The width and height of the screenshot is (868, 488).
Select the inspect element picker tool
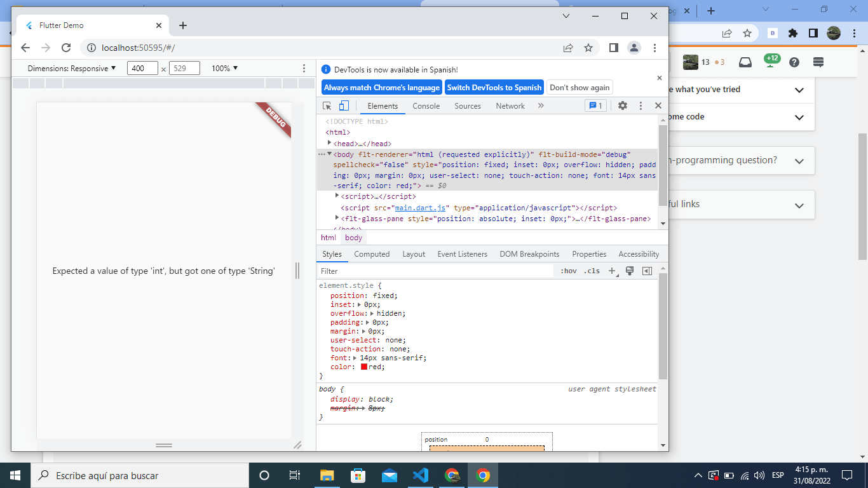click(327, 106)
